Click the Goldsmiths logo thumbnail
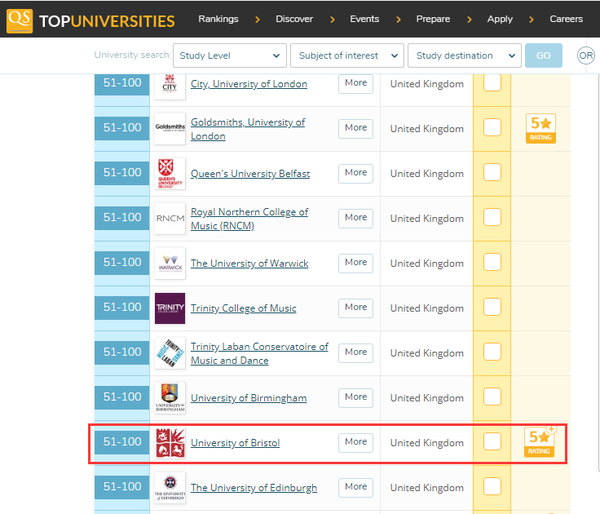 tap(170, 129)
